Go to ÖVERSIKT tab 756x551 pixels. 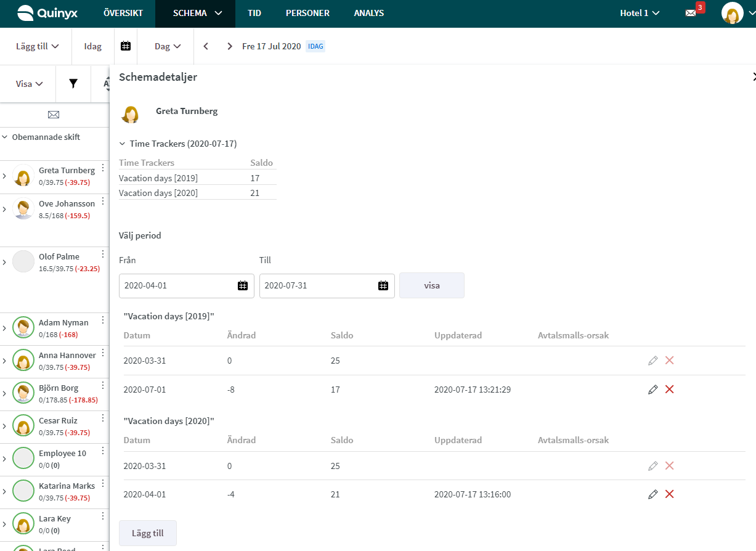click(x=123, y=13)
